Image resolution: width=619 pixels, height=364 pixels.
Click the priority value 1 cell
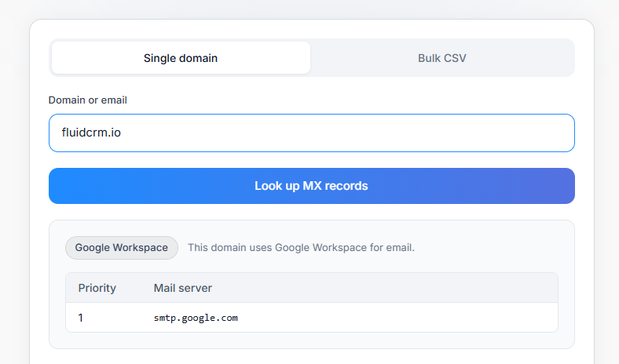pyautogui.click(x=81, y=318)
